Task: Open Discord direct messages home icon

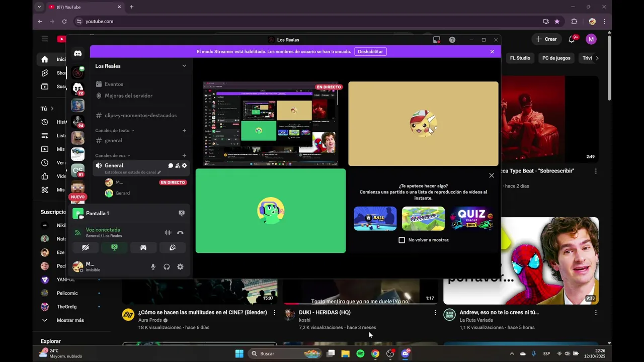Action: [x=78, y=53]
